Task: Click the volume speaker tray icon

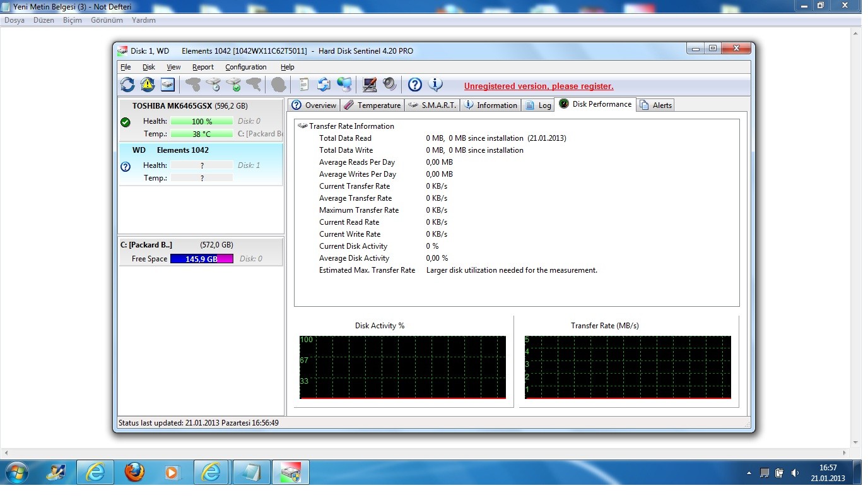Action: (x=795, y=473)
